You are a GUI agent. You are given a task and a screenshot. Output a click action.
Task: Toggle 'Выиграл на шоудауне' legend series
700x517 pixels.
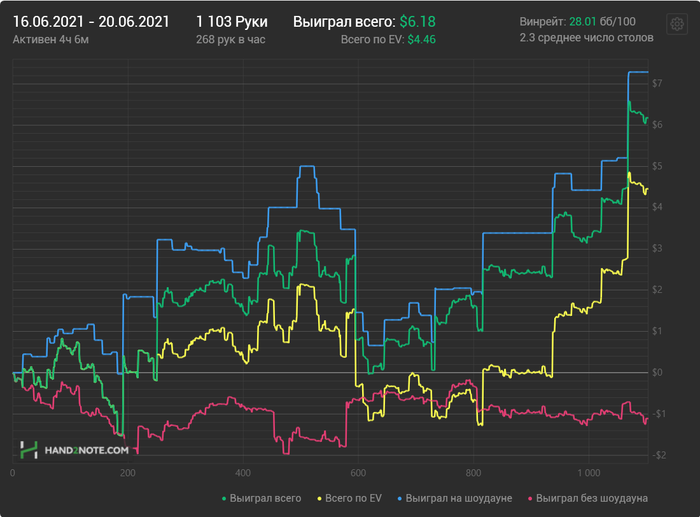click(x=455, y=498)
